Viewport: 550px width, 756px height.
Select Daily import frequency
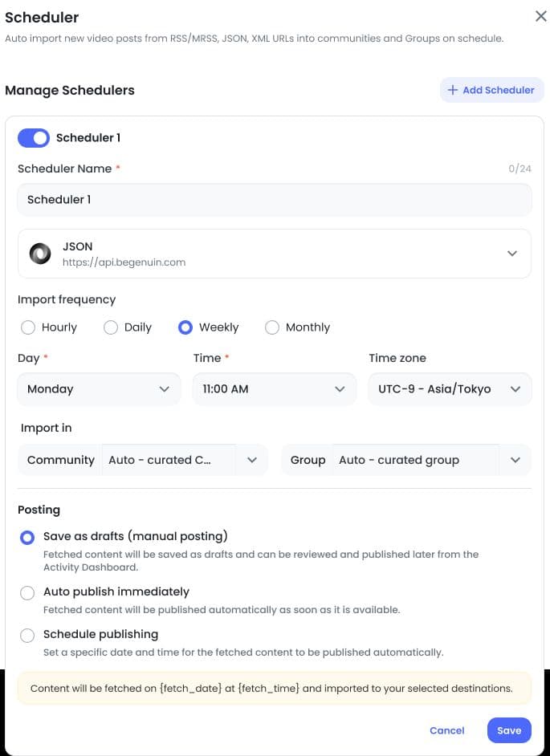click(111, 327)
